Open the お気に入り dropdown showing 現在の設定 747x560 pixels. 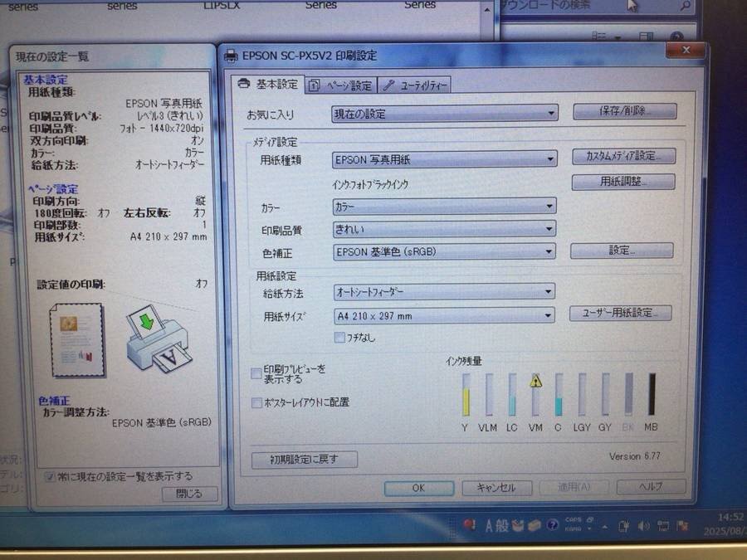(x=445, y=114)
